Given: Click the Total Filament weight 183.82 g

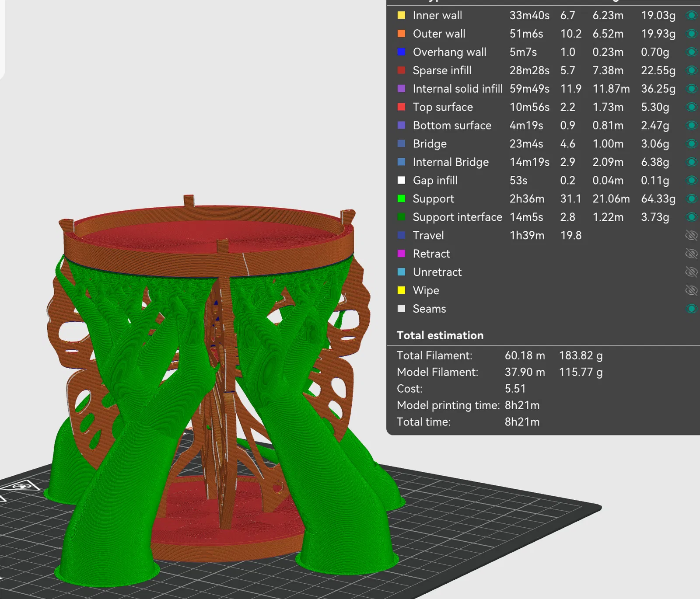Looking at the screenshot, I should click(x=581, y=355).
